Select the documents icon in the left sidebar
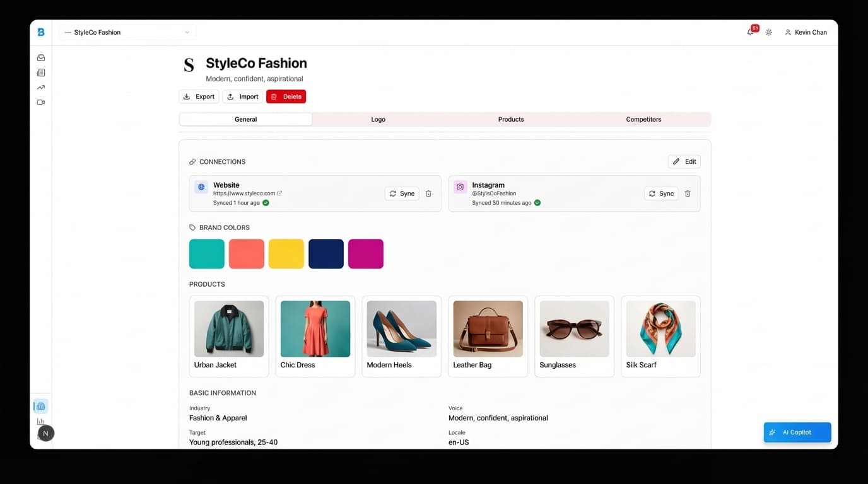868x484 pixels. [40, 72]
